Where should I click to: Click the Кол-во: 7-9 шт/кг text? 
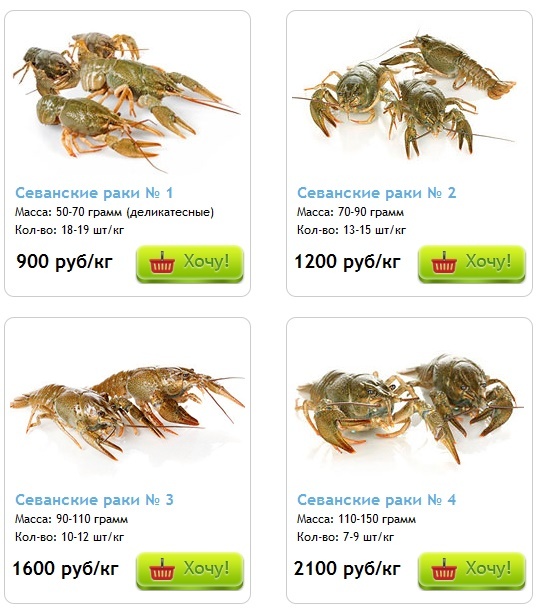[x=345, y=537]
